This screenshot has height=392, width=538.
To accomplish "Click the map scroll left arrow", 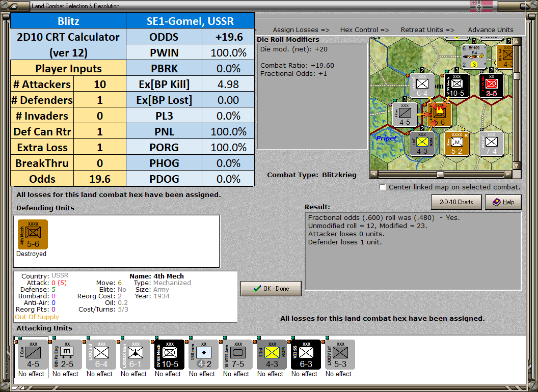I will click(373, 174).
